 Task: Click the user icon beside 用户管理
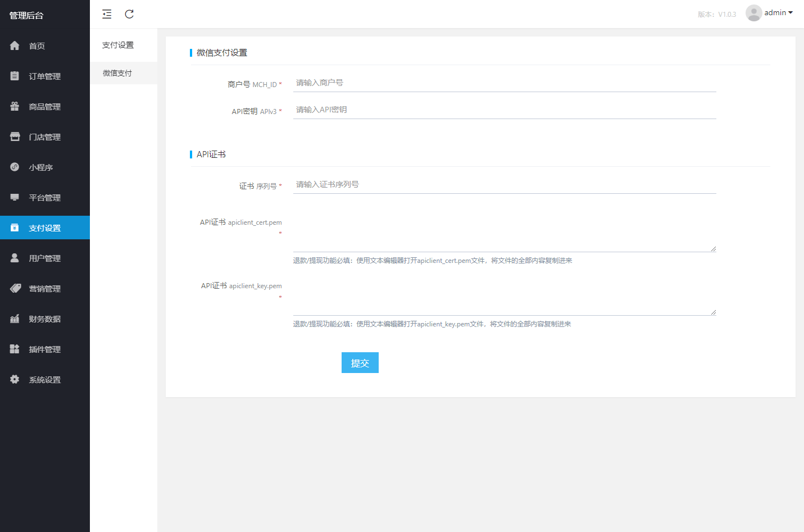15,258
